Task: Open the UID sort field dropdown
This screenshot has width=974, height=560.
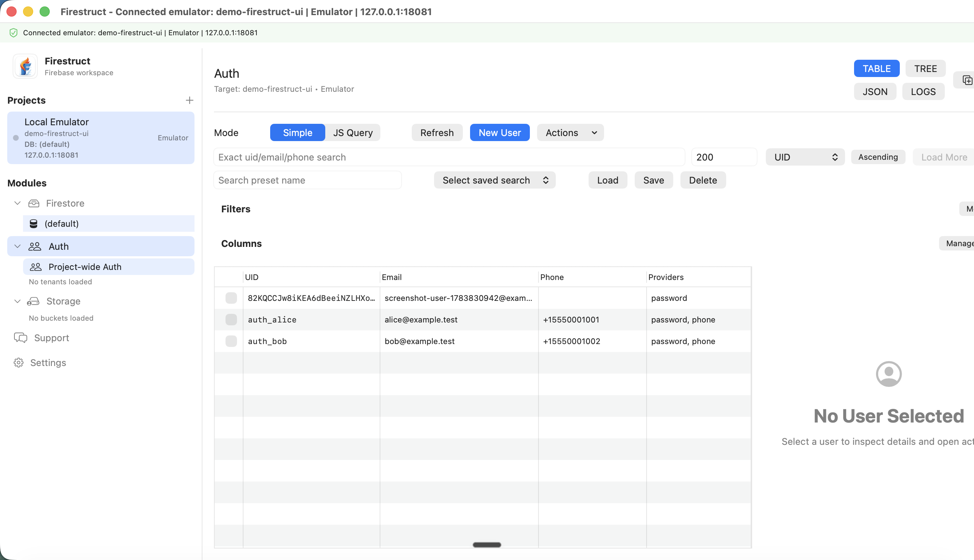Action: (805, 157)
